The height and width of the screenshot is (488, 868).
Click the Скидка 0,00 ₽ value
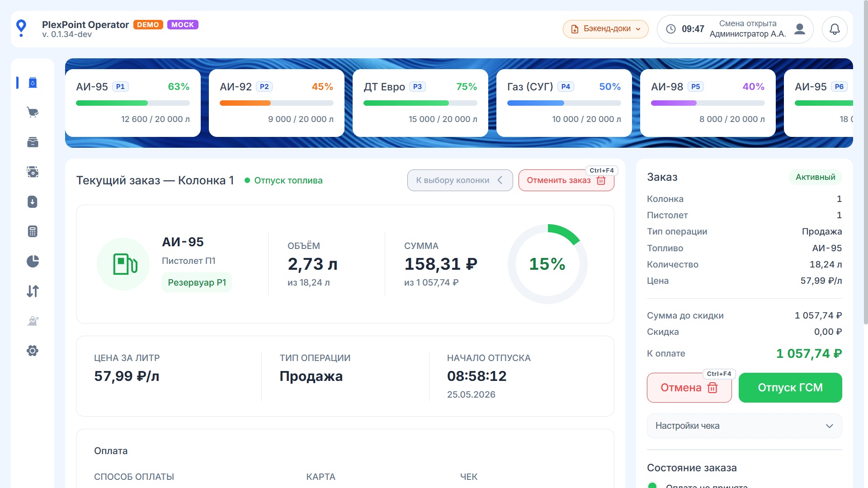[x=828, y=332]
